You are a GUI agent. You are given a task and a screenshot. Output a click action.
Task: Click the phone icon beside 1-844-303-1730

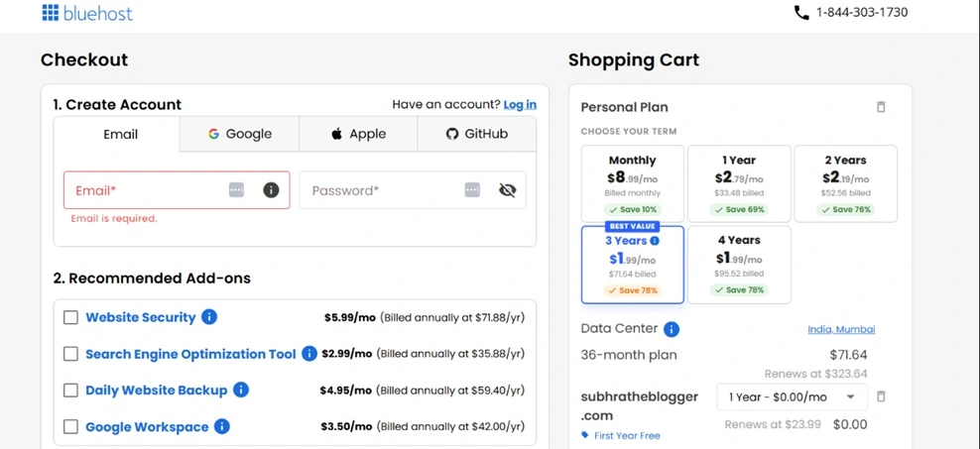coord(801,13)
